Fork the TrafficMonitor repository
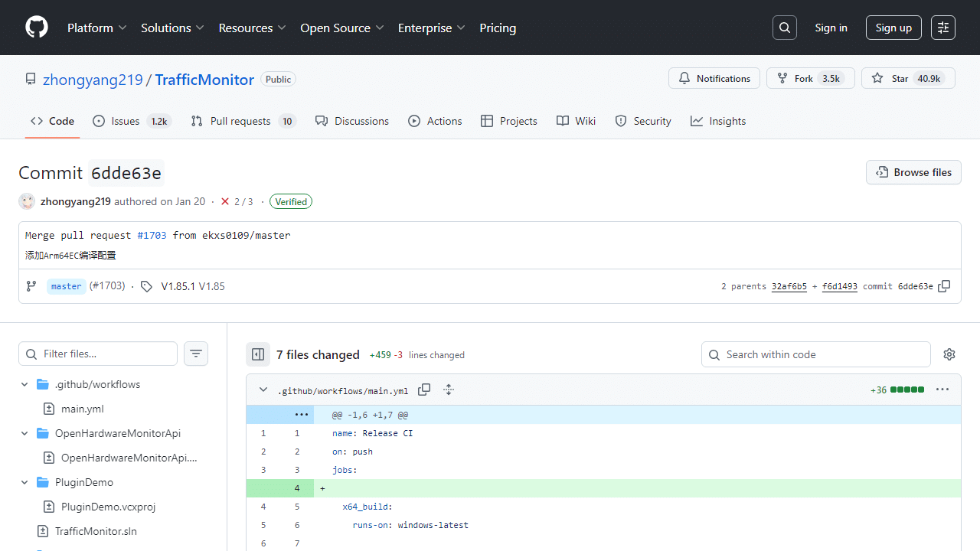Viewport: 980px width, 551px height. click(x=810, y=78)
